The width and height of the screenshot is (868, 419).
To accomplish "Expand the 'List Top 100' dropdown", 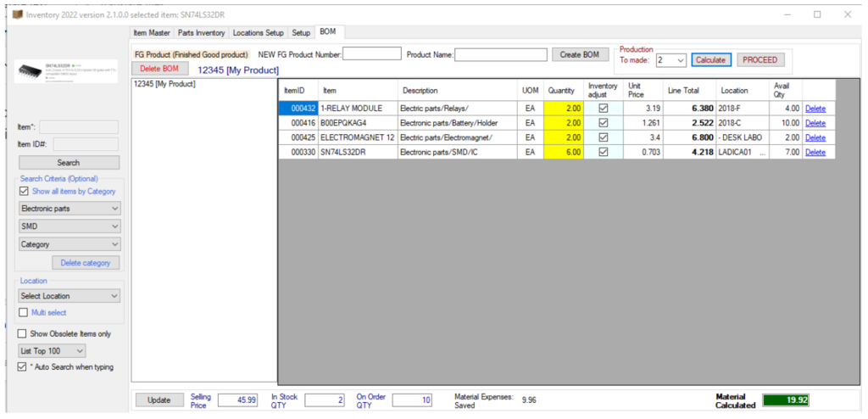I will [x=53, y=350].
